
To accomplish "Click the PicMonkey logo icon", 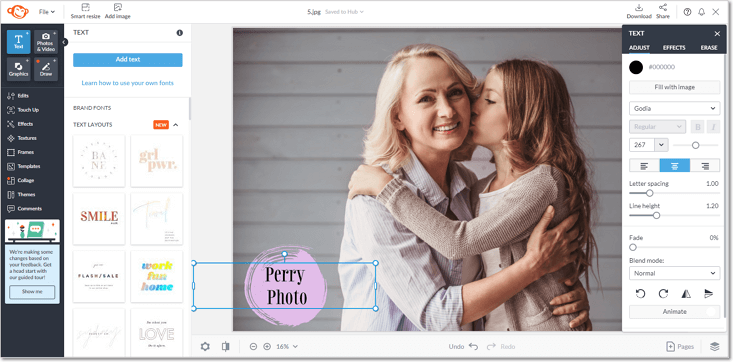I will (x=18, y=12).
